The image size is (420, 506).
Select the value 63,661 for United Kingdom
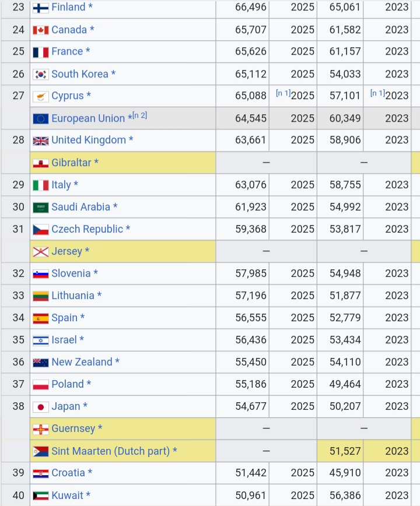[250, 140]
